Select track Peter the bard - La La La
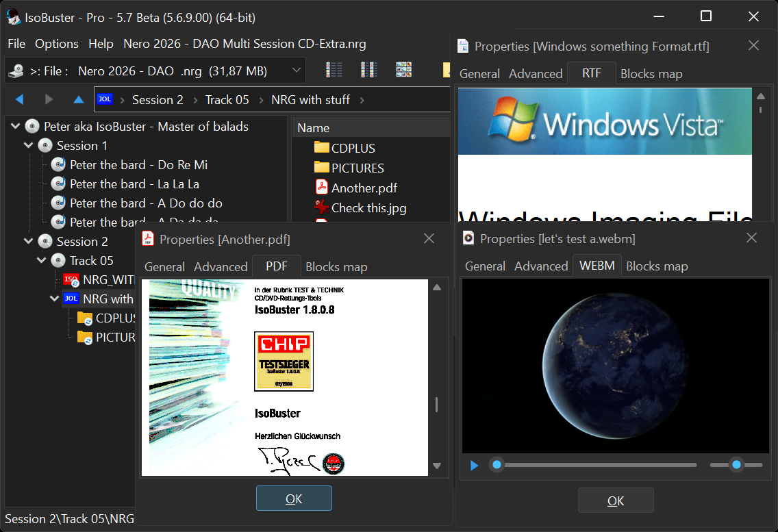The width and height of the screenshot is (778, 532). 134,184
